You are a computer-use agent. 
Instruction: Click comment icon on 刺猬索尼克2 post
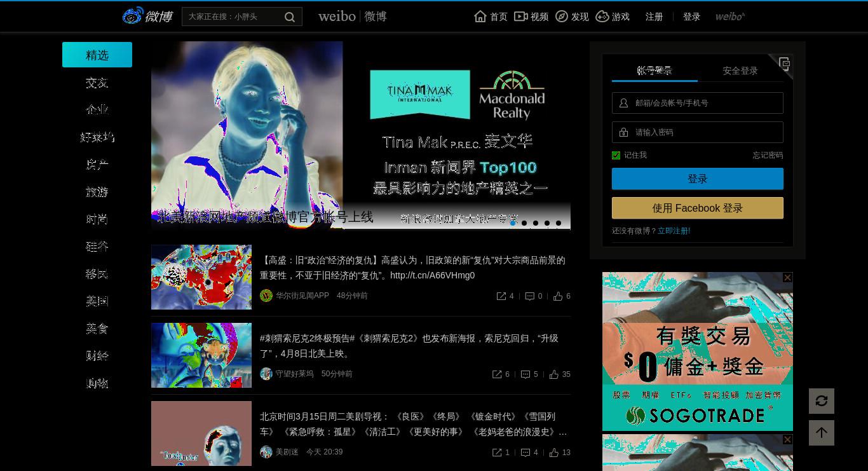pyautogui.click(x=526, y=374)
